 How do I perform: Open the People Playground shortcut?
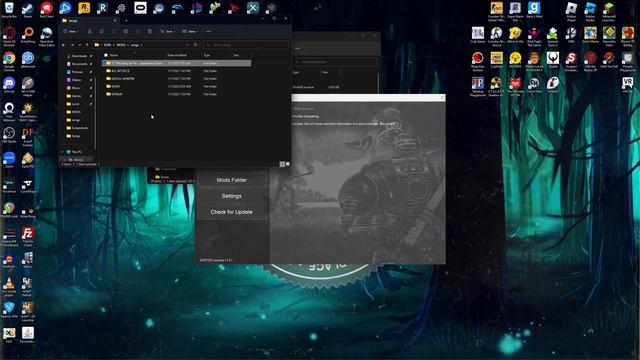coord(628,61)
